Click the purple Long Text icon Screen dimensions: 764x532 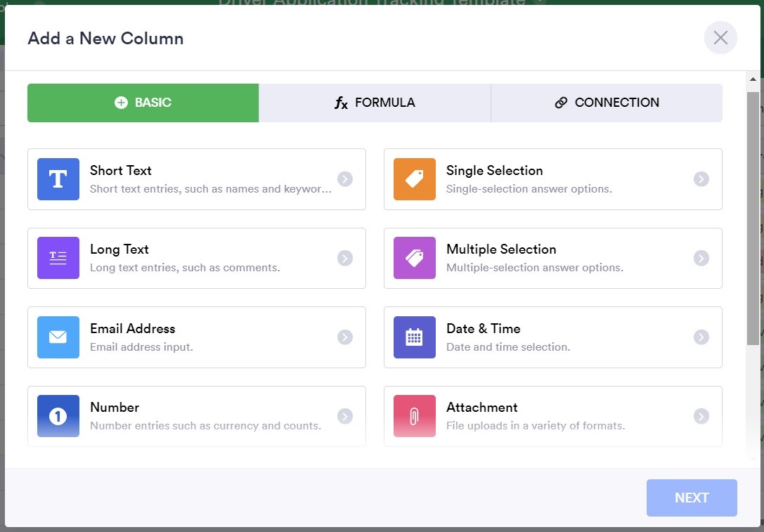point(58,258)
